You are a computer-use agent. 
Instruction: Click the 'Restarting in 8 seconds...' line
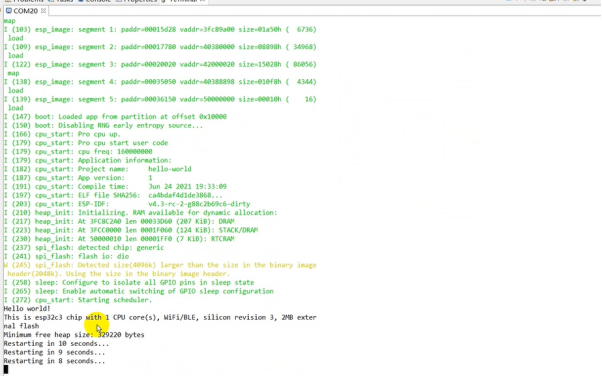coord(54,361)
